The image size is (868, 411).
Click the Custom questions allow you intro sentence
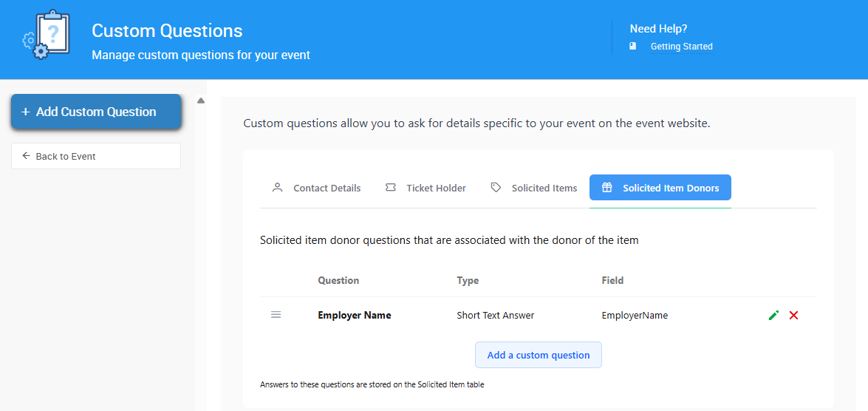[476, 123]
